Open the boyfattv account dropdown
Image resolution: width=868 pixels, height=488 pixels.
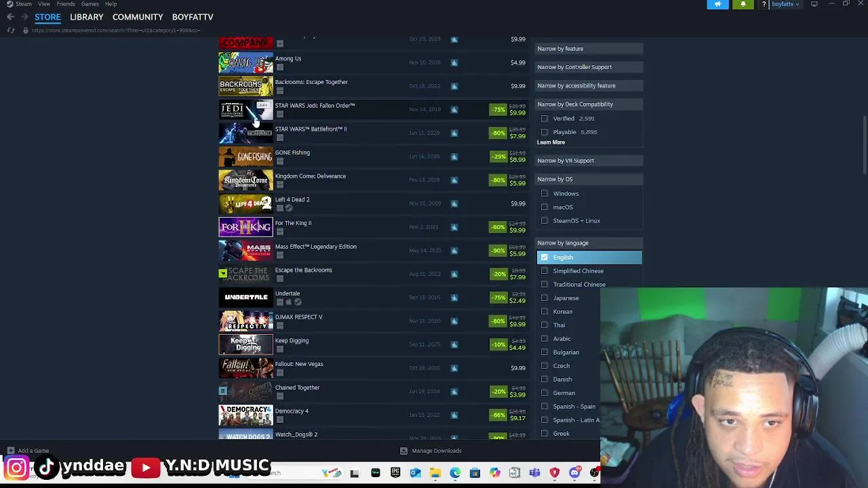(785, 4)
